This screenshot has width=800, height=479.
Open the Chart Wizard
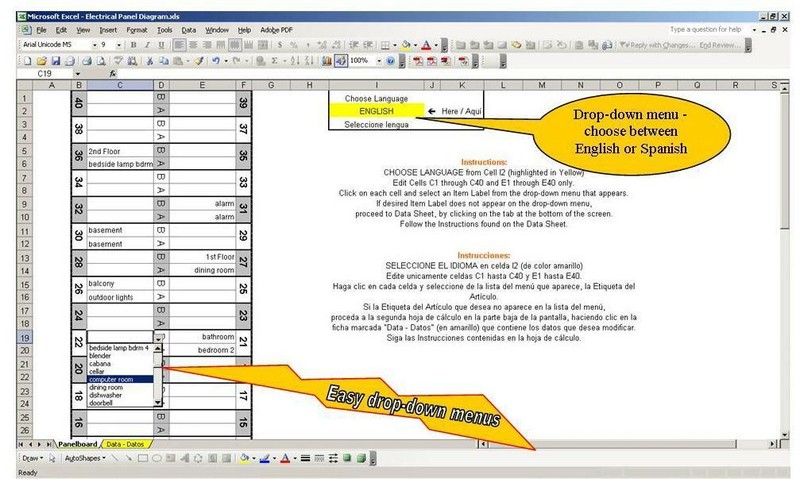point(327,61)
